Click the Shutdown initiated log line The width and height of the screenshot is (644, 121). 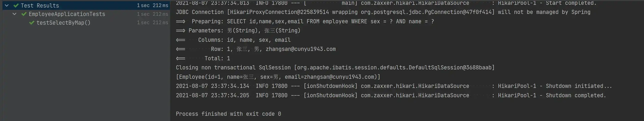tap(394, 86)
